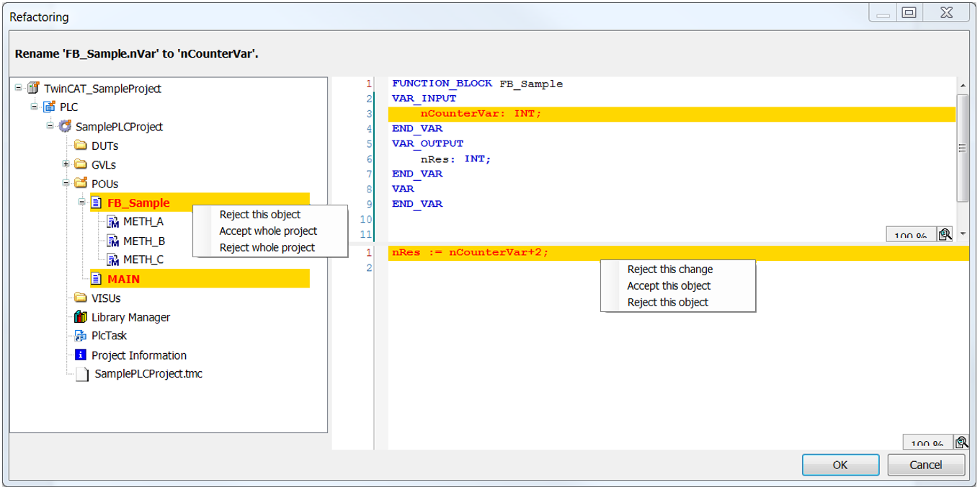Collapse the FB_Sample node
The height and width of the screenshot is (490, 980).
pos(81,202)
